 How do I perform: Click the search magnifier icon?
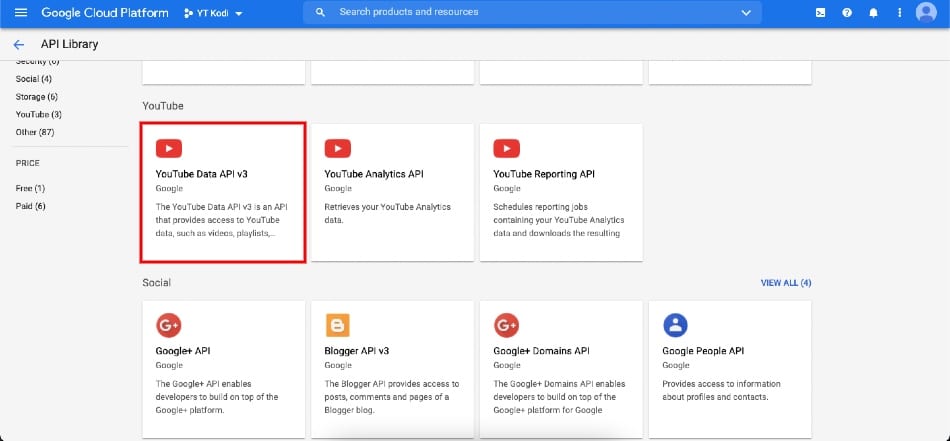click(321, 12)
